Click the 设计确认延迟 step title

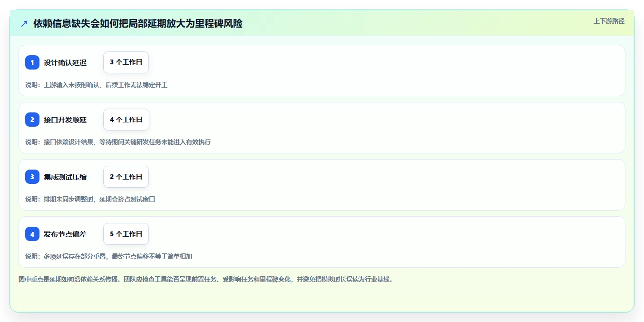(65, 62)
